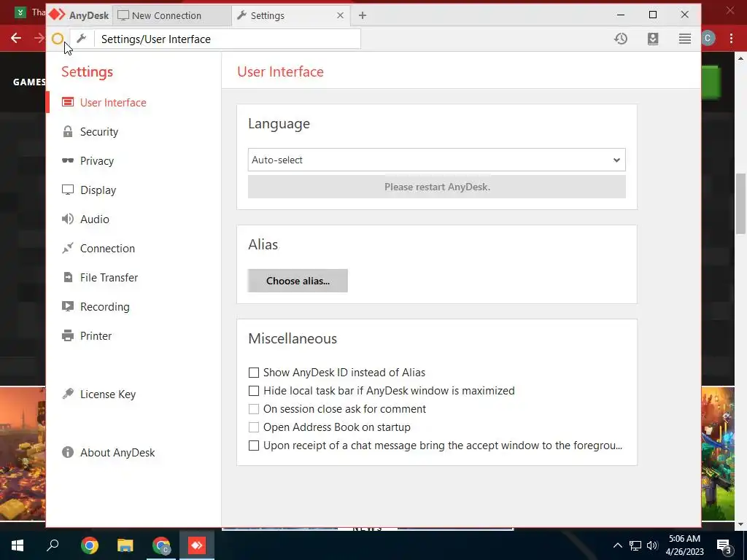
Task: Toggle On session close ask for comment
Action: pyautogui.click(x=254, y=408)
